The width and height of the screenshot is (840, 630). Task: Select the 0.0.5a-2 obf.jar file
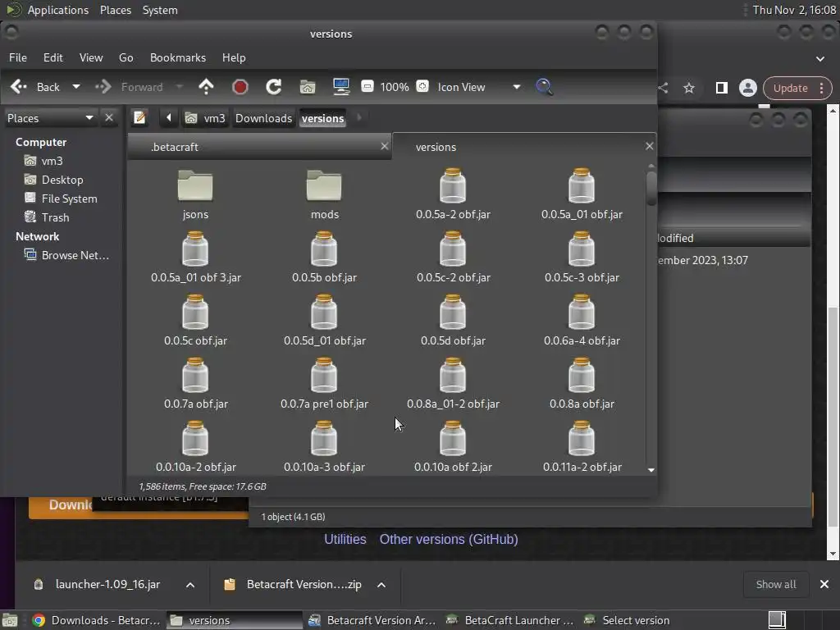click(x=453, y=194)
